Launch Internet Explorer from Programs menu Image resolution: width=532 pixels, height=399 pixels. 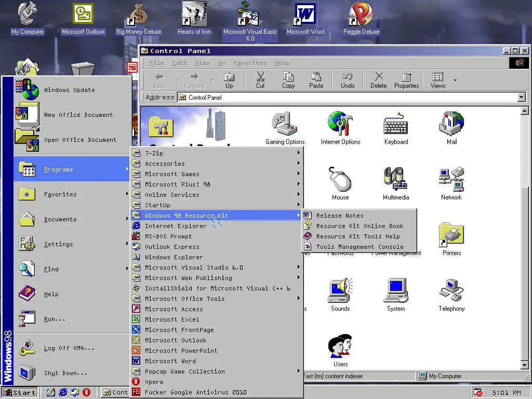(x=217, y=226)
